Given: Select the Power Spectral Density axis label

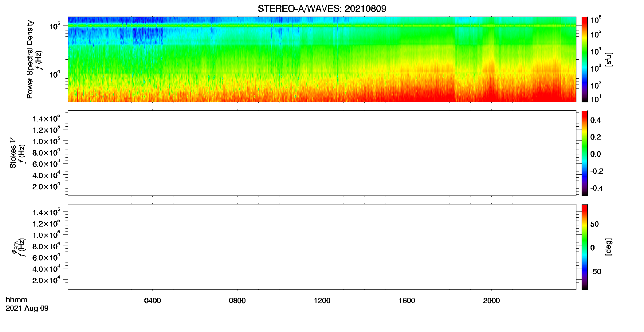Looking at the screenshot, I should click(x=30, y=59).
